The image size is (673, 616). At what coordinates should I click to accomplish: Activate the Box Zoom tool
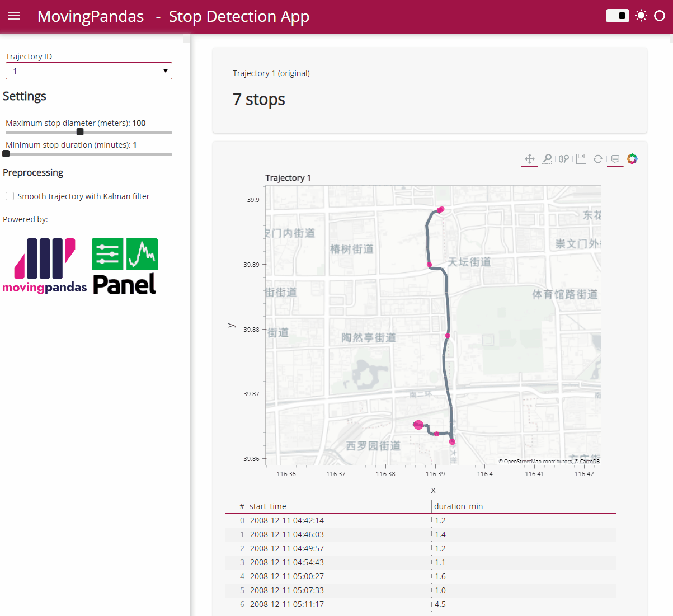point(547,159)
